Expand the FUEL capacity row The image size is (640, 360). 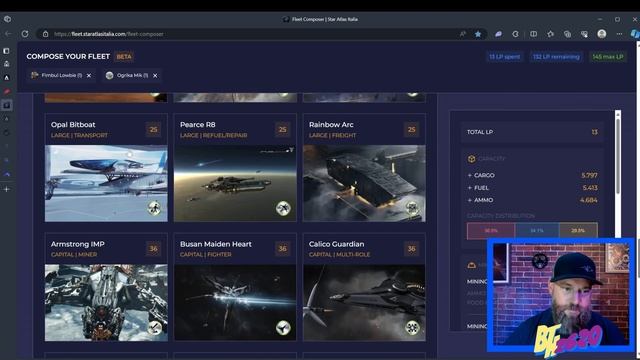coord(532,188)
